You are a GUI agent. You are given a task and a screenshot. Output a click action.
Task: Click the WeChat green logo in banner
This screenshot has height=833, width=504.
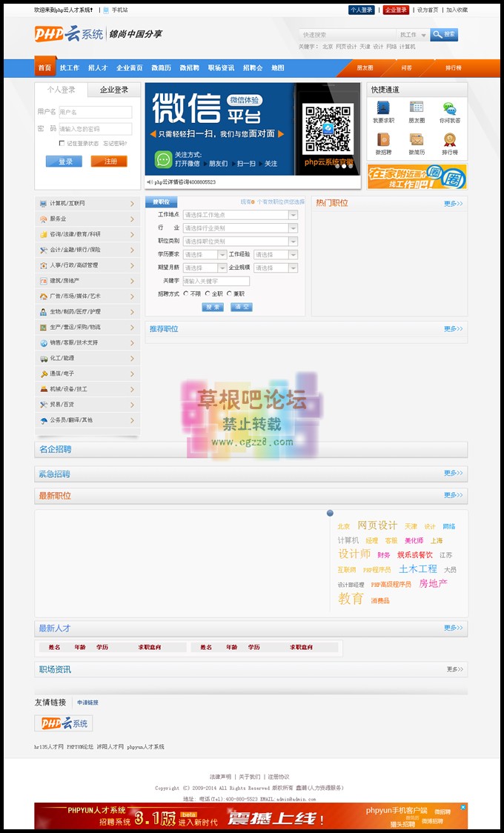click(163, 159)
